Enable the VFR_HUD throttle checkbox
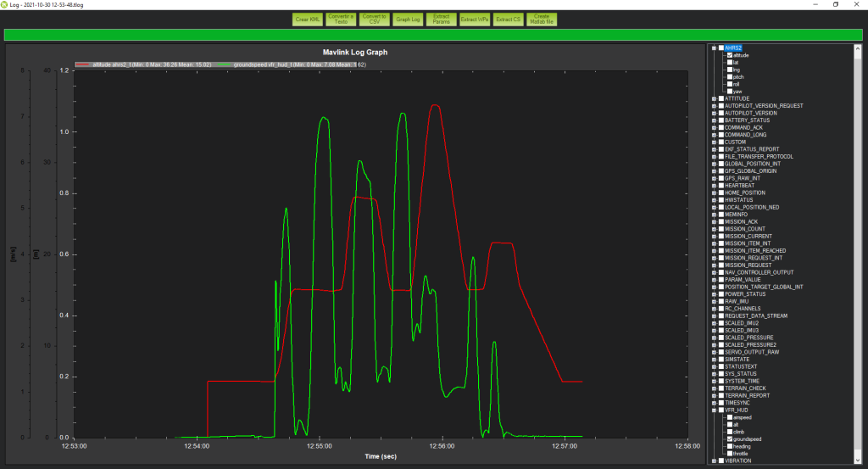 point(729,454)
